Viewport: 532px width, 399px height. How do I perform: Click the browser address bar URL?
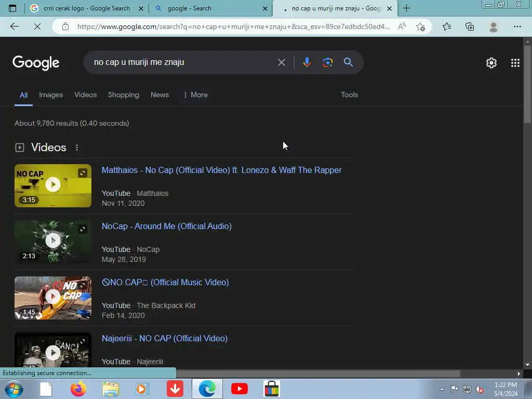pyautogui.click(x=233, y=26)
